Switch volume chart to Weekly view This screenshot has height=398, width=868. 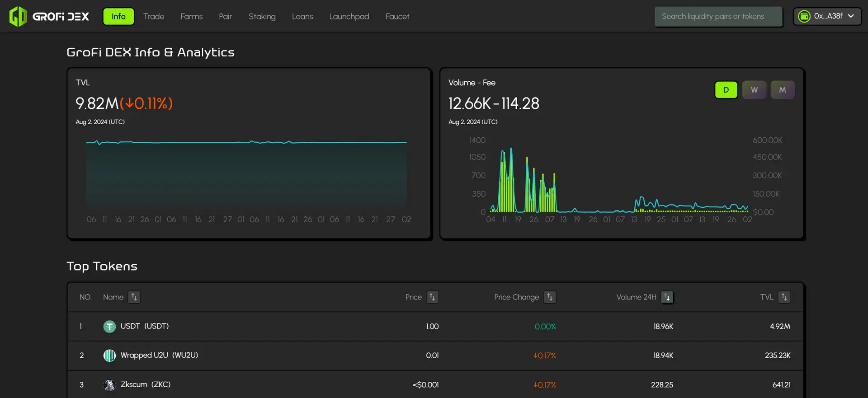coord(754,90)
